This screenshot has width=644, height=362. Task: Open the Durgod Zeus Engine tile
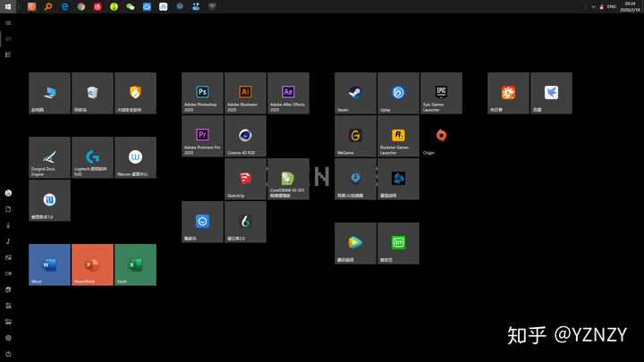pyautogui.click(x=49, y=157)
